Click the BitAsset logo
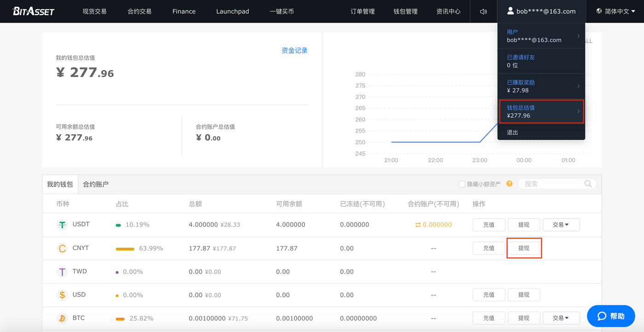Image resolution: width=644 pixels, height=332 pixels. [x=34, y=11]
